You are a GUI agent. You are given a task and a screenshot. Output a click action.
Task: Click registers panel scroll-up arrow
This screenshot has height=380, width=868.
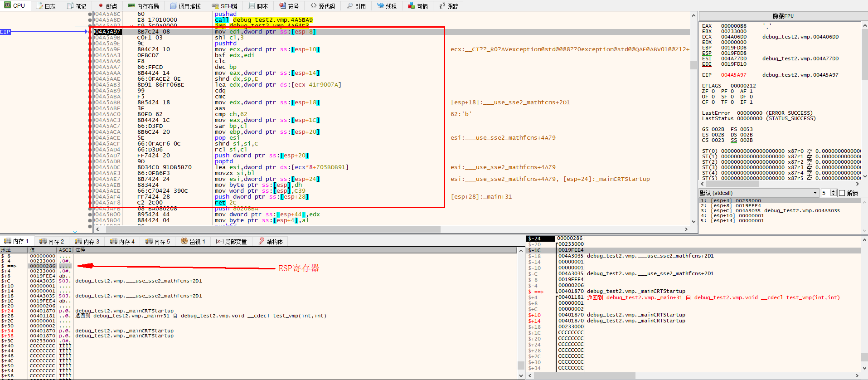[x=864, y=25]
